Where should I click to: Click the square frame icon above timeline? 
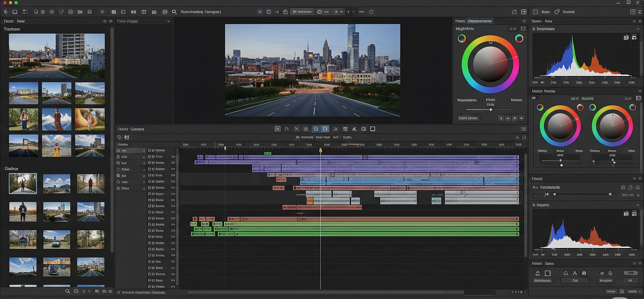point(372,129)
